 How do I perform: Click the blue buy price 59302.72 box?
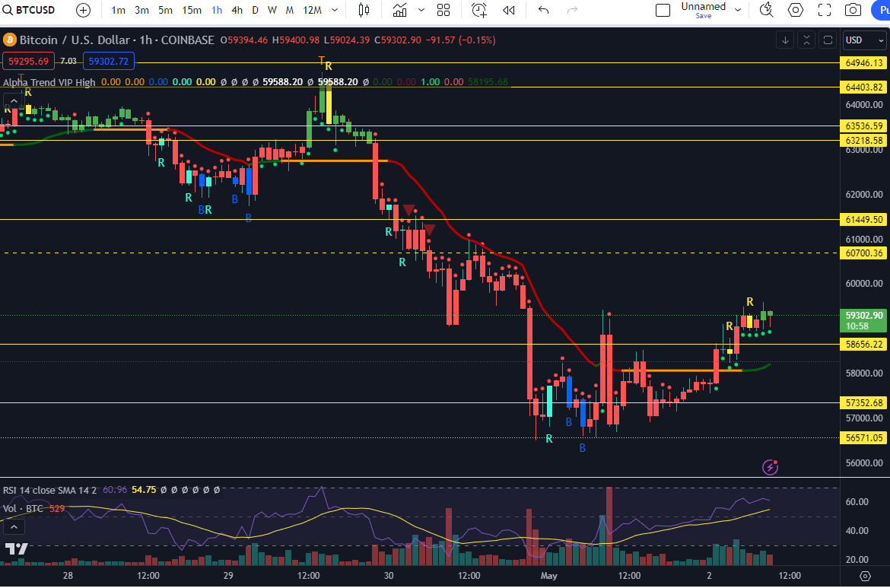click(109, 61)
